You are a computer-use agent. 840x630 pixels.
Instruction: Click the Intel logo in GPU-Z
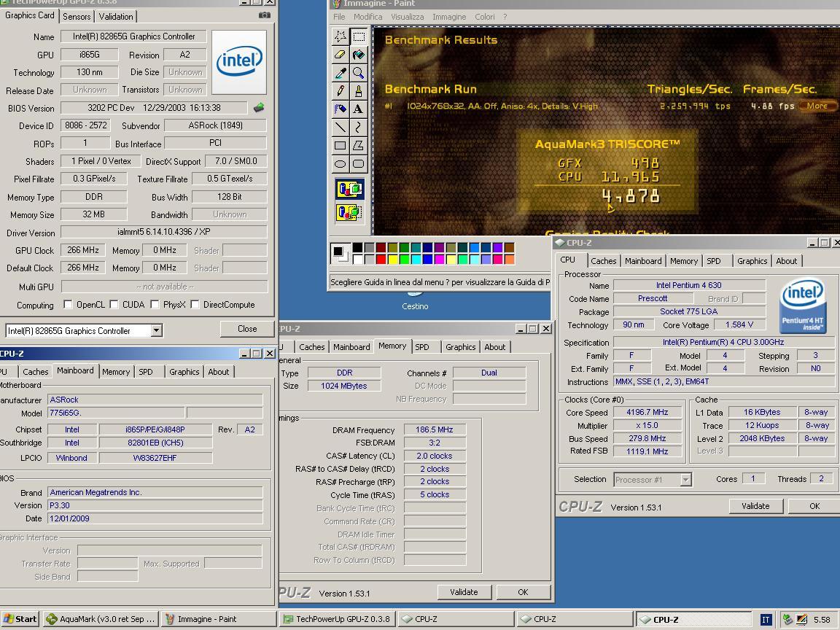point(239,62)
